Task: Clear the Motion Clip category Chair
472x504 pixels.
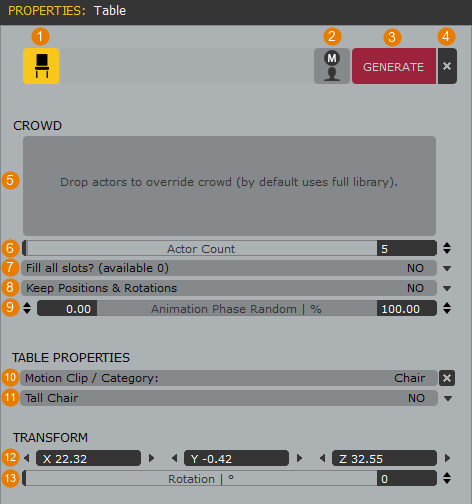Action: point(447,378)
